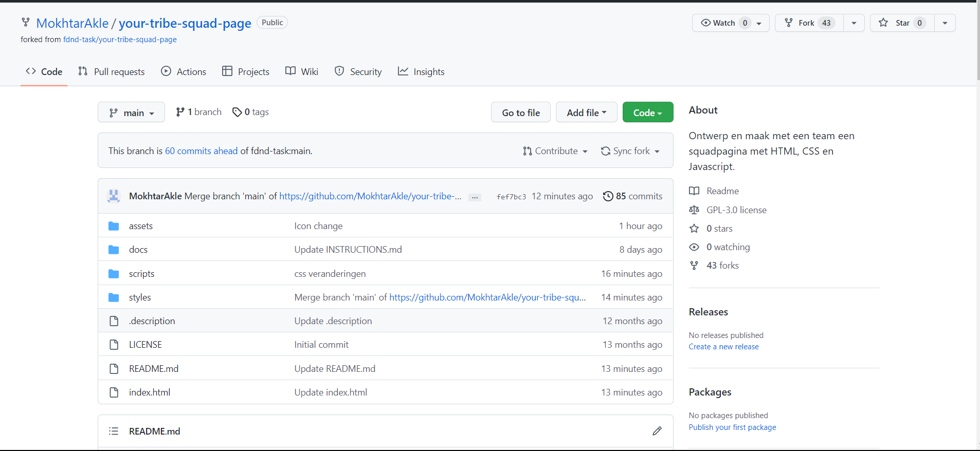Image resolution: width=980 pixels, height=451 pixels.
Task: Open commit hash fef7bc3
Action: coord(511,197)
